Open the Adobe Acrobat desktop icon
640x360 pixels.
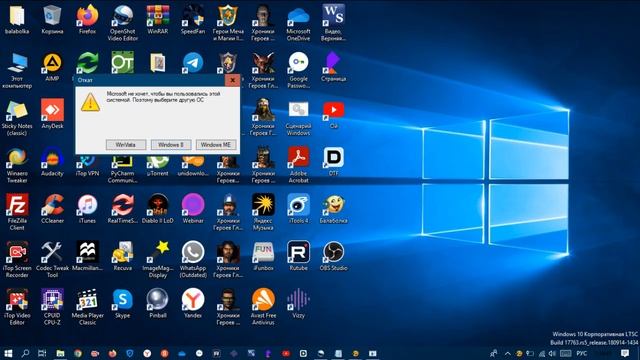tap(298, 165)
